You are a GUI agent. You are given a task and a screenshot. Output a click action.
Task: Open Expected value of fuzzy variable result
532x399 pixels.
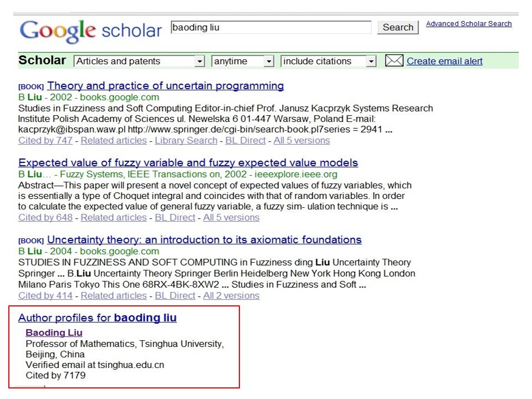(188, 162)
